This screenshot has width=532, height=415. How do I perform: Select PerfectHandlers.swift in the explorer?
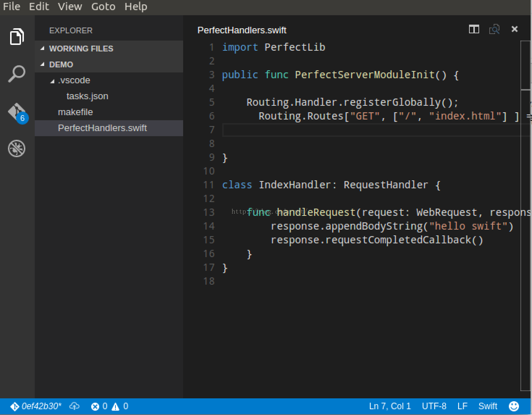pos(109,128)
